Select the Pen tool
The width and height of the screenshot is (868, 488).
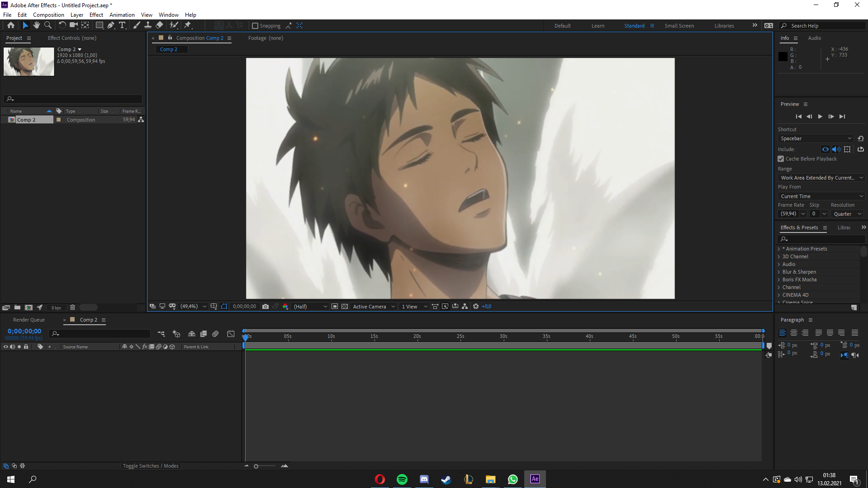click(111, 25)
